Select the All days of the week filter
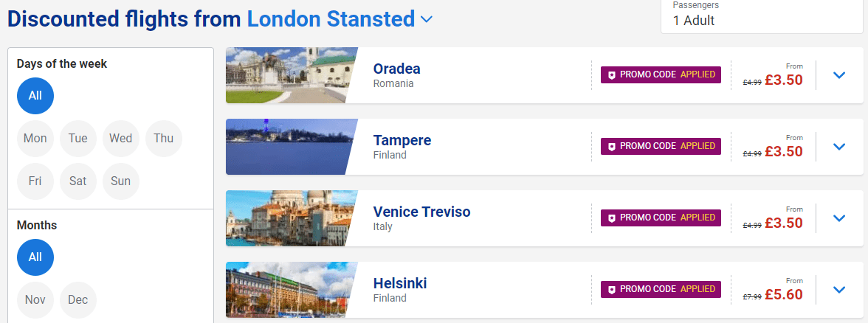The width and height of the screenshot is (868, 323). [35, 96]
